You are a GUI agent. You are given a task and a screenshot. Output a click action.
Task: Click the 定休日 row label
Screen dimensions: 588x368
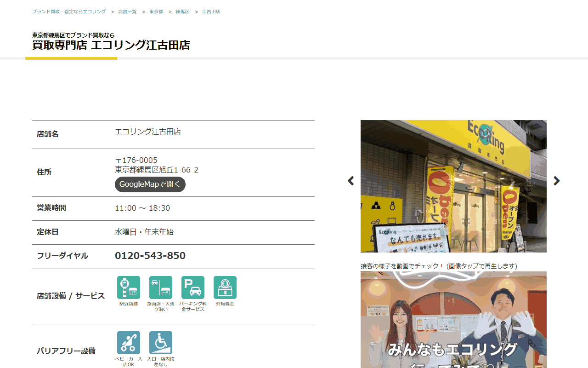(x=48, y=232)
